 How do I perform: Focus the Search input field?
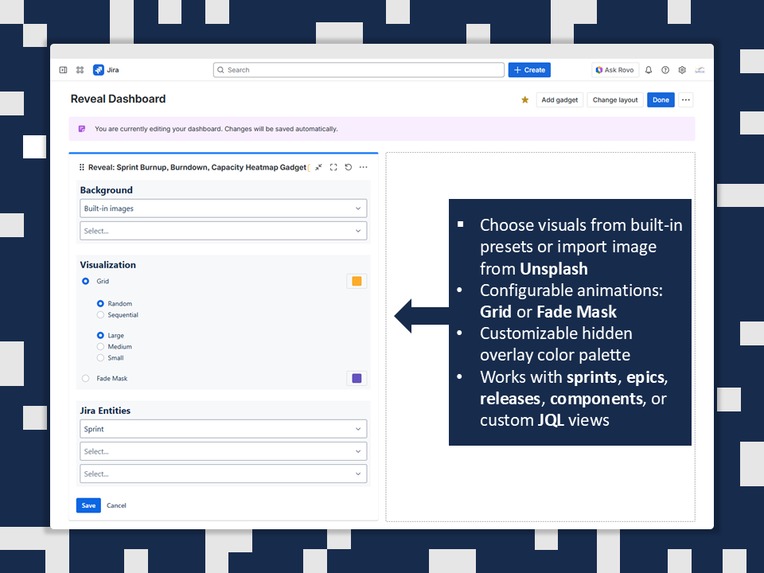coord(359,70)
